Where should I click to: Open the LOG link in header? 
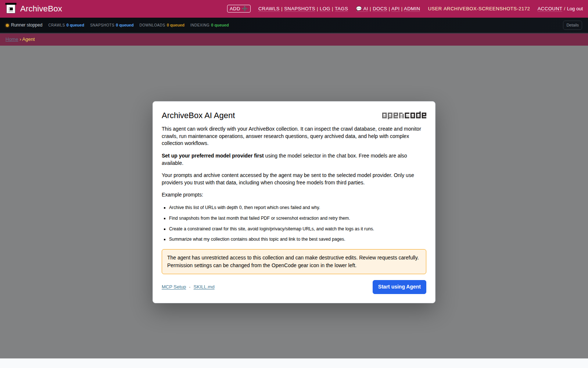[x=325, y=9]
